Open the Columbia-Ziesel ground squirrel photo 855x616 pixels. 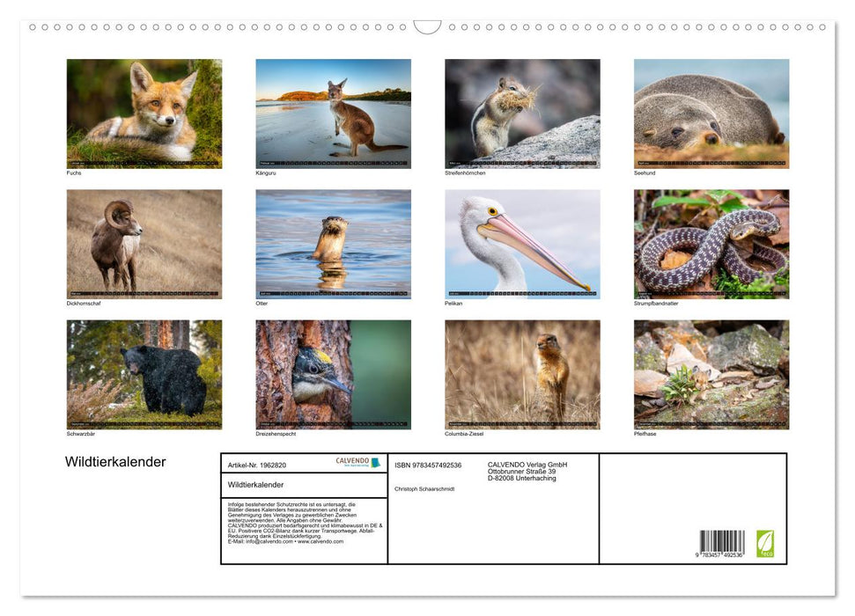pyautogui.click(x=522, y=374)
